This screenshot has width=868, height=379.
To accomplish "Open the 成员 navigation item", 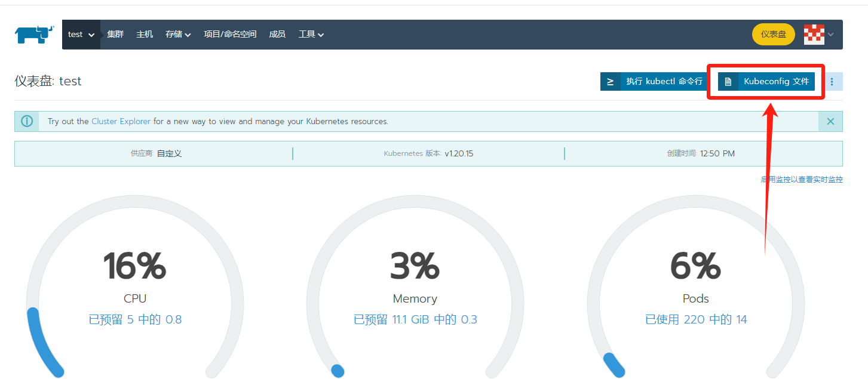I will [x=277, y=35].
